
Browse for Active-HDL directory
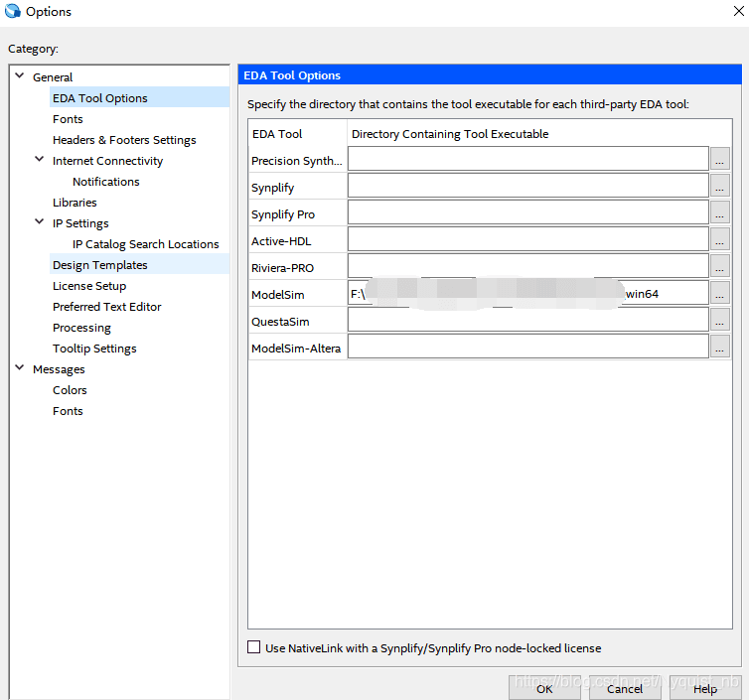719,238
